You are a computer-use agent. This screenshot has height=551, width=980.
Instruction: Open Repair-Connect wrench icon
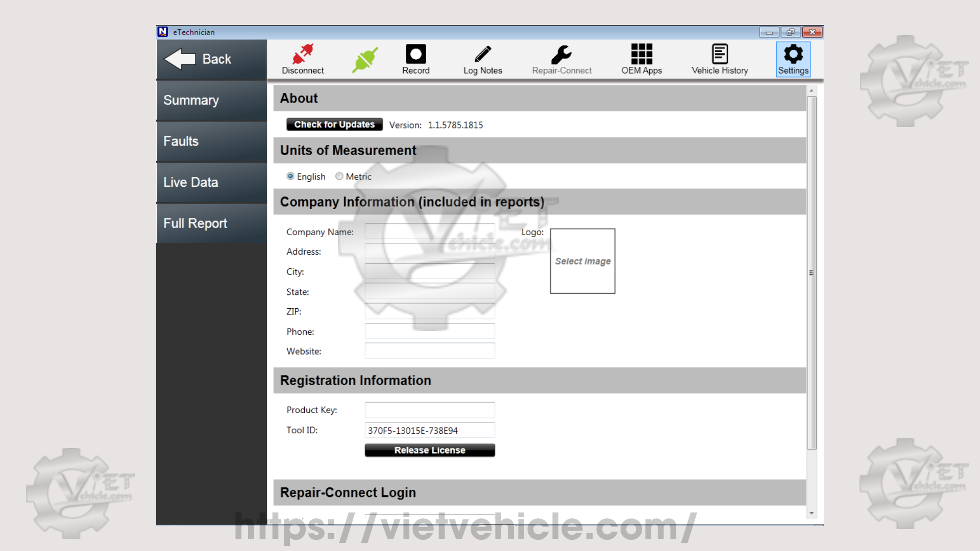tap(561, 55)
